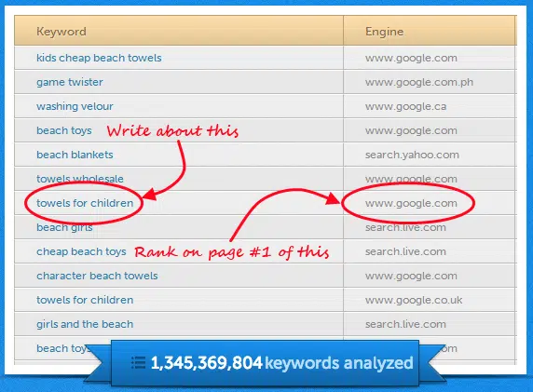533x392 pixels.
Task: Click the '1,345,369,804 keywords analyzed' banner
Action: pos(266,363)
